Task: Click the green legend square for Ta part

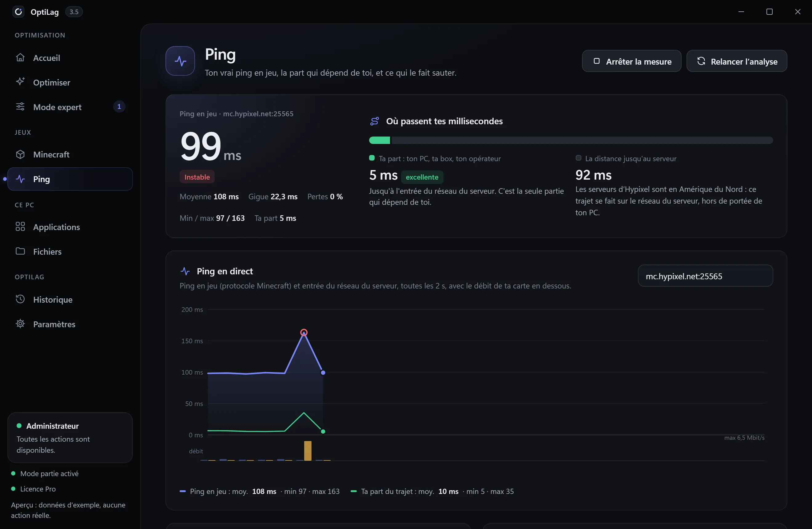Action: coord(372,157)
